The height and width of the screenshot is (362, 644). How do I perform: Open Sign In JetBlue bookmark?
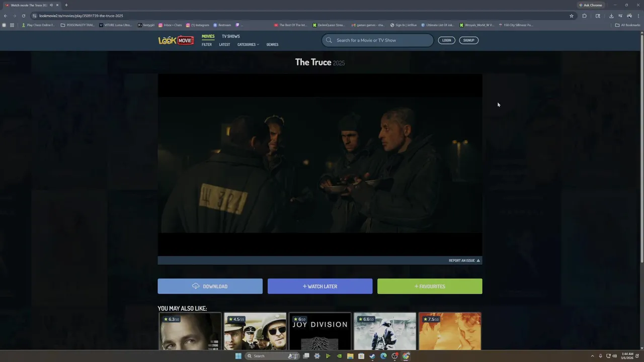(x=404, y=25)
